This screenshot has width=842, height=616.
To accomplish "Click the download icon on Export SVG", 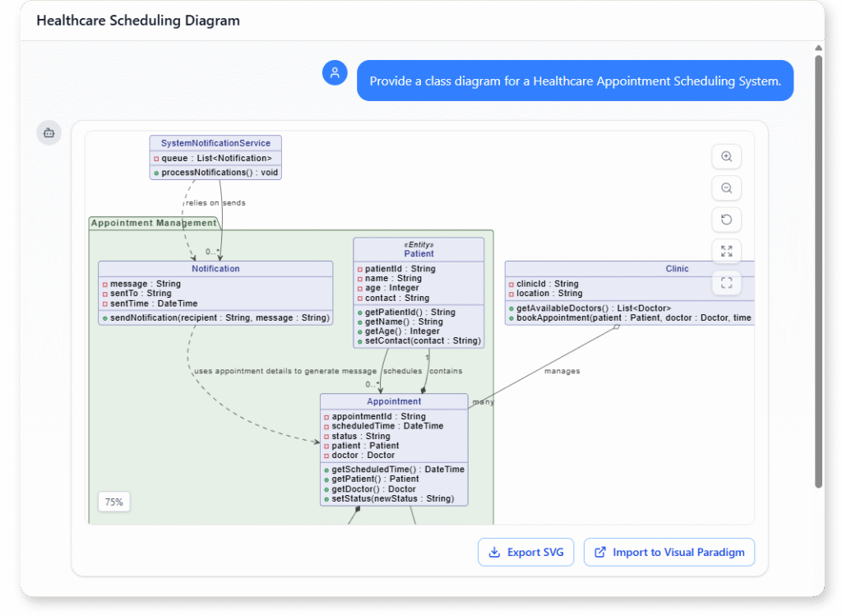I will click(496, 552).
